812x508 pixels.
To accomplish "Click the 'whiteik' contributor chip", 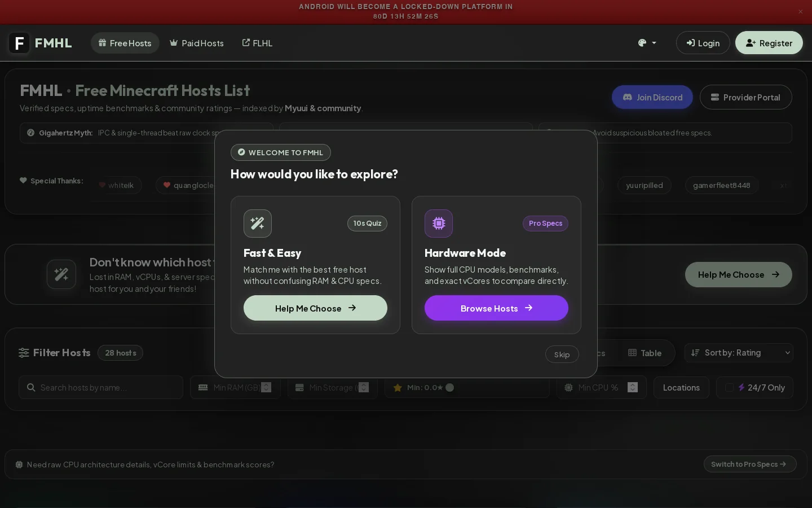I will tap(116, 185).
